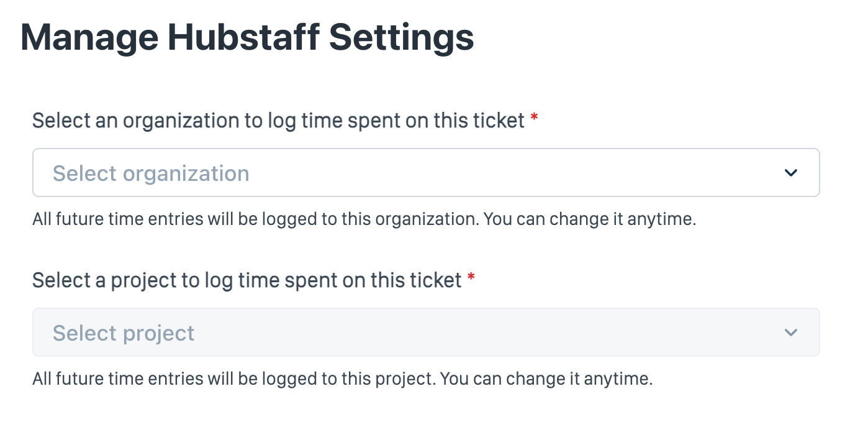
Task: Click the red asterisk beside project label
Action: click(471, 279)
